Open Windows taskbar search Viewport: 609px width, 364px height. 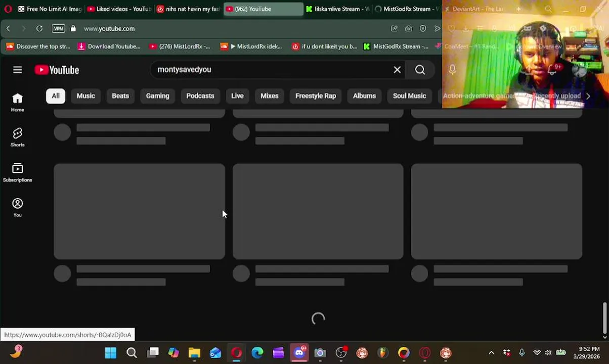pyautogui.click(x=132, y=353)
